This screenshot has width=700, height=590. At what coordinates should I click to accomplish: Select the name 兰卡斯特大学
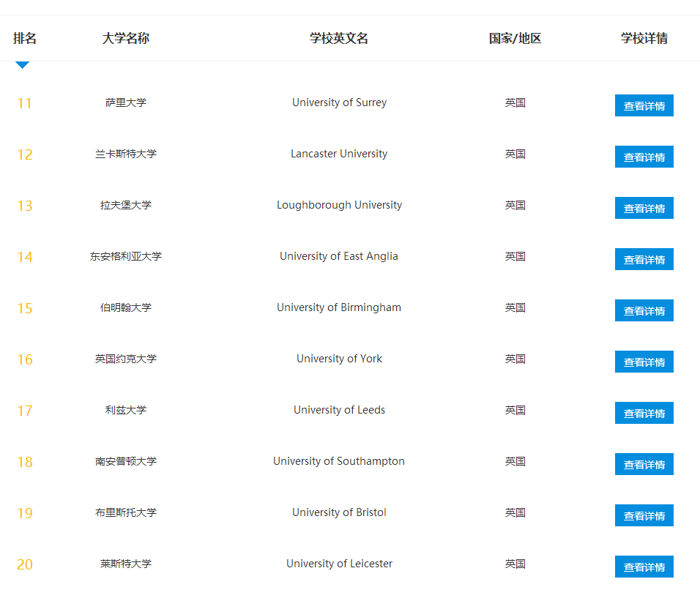tap(126, 154)
